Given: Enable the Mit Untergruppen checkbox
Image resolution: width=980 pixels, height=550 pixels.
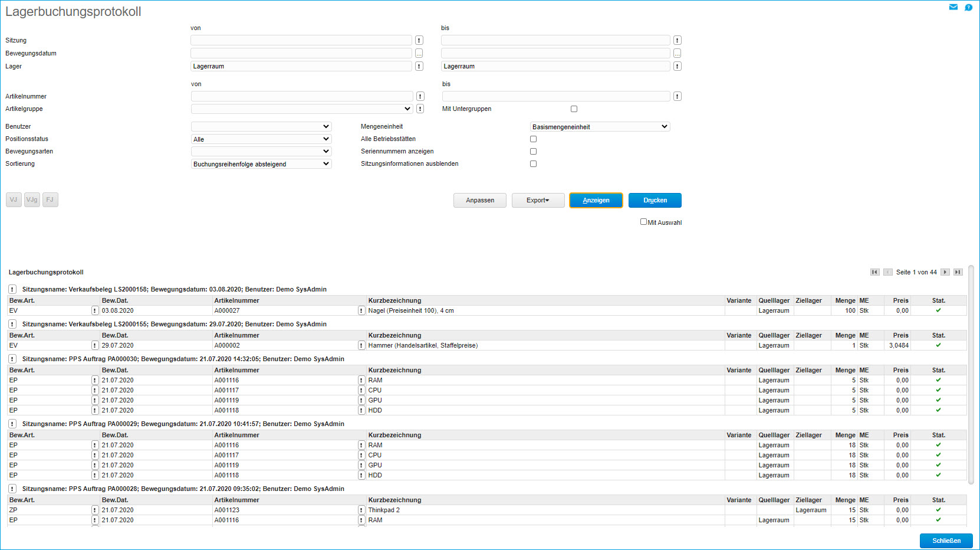Looking at the screenshot, I should pyautogui.click(x=574, y=109).
